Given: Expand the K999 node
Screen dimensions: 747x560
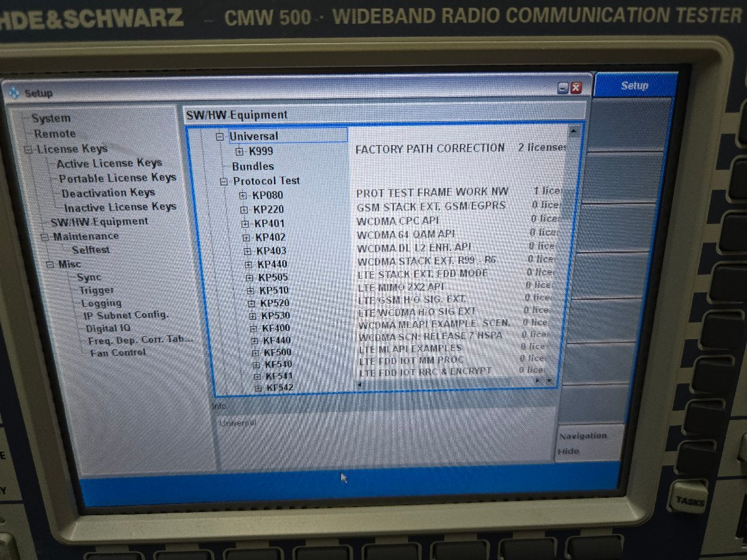Looking at the screenshot, I should 239,151.
